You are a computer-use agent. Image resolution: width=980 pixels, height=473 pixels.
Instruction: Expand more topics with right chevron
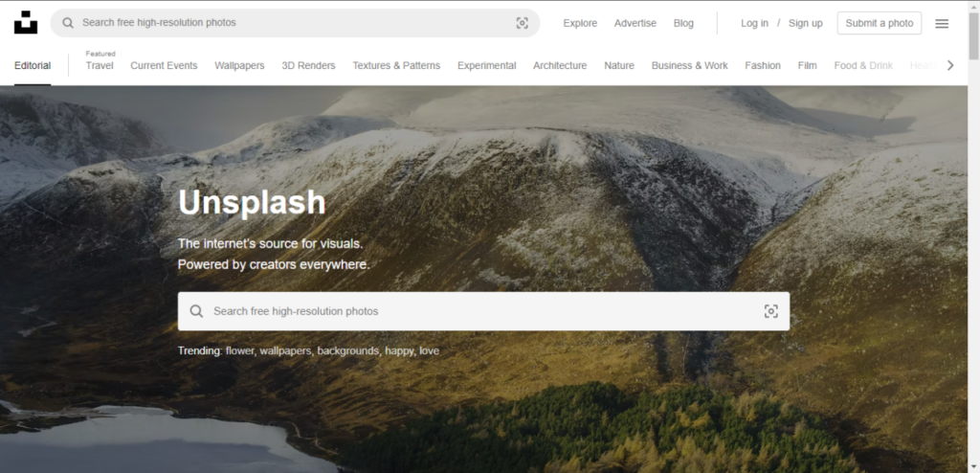click(950, 65)
